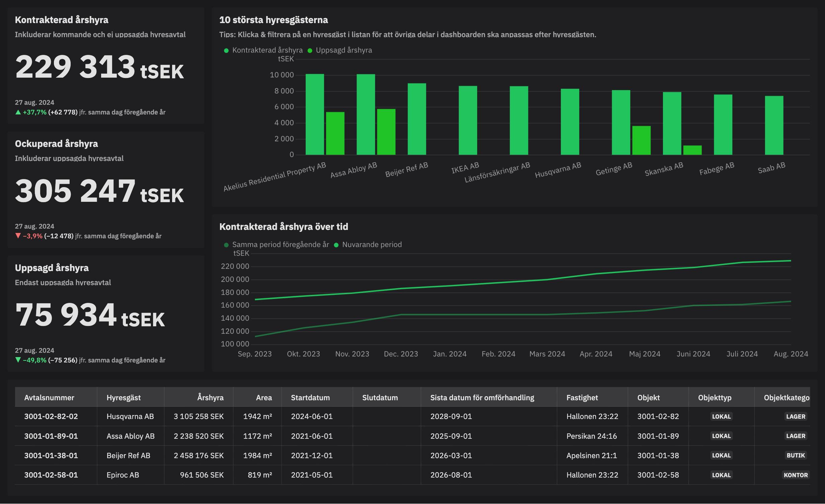Click the 229 313 tSEK contracted rent value
Screen dimensions: 825x504
[x=99, y=67]
